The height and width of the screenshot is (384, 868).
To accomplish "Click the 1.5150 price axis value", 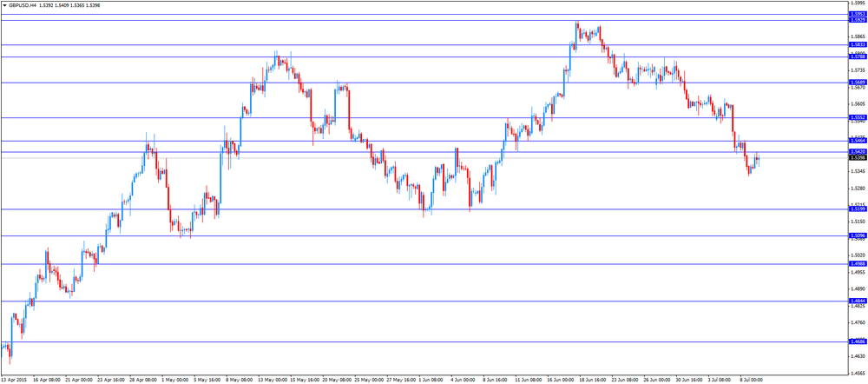I will pyautogui.click(x=858, y=222).
